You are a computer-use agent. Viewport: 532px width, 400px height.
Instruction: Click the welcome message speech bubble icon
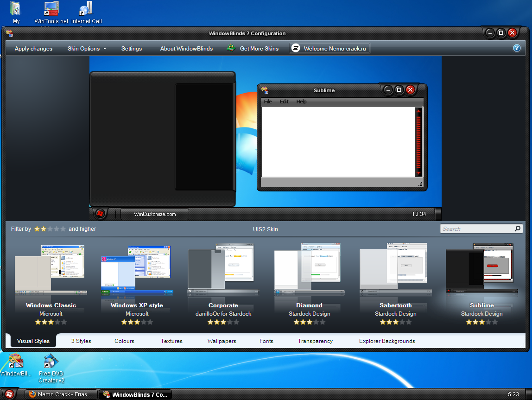coord(296,48)
